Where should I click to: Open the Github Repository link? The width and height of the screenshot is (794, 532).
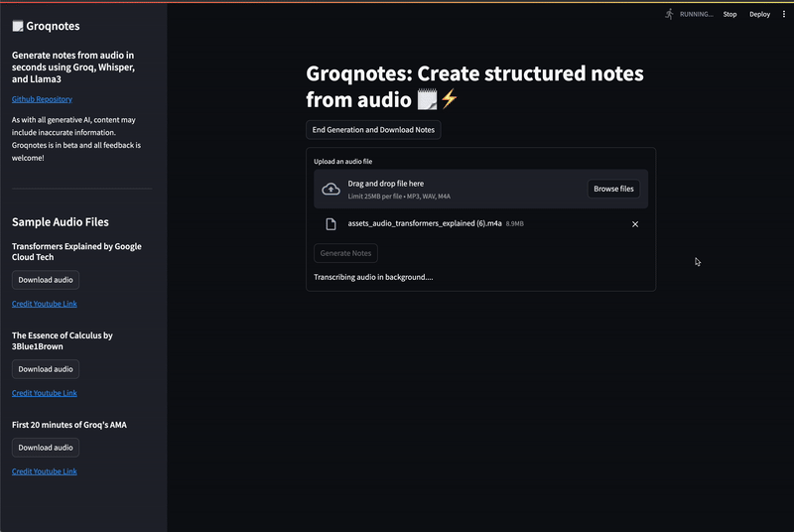[42, 99]
